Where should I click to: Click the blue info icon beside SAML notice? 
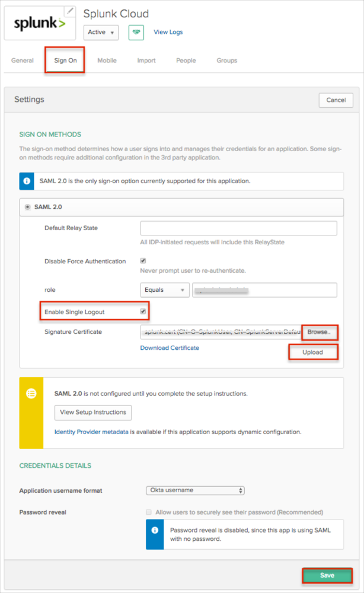27,181
